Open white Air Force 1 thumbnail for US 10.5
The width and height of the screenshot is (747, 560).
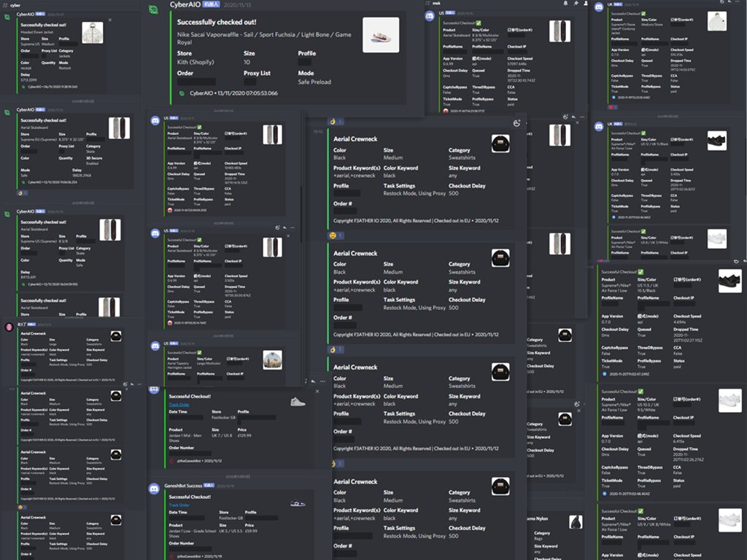pos(729,400)
